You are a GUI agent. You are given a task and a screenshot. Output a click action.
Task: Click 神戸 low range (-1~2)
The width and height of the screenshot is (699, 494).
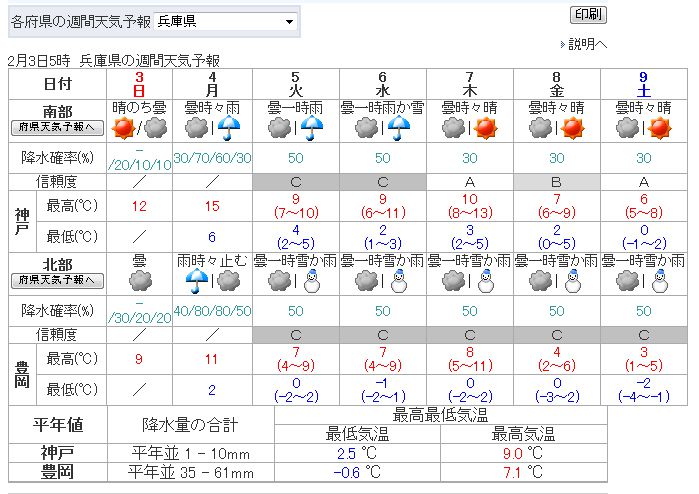coord(644,243)
